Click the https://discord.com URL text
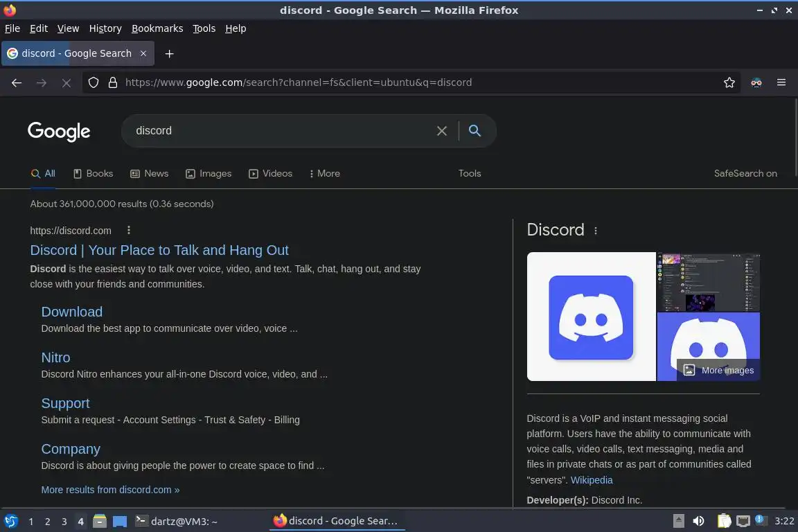Viewport: 798px width, 532px height. pyautogui.click(x=71, y=231)
